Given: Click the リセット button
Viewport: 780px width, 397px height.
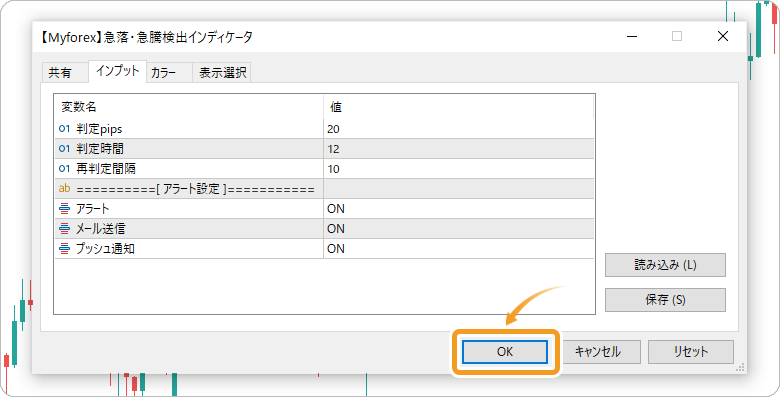Looking at the screenshot, I should (690, 352).
